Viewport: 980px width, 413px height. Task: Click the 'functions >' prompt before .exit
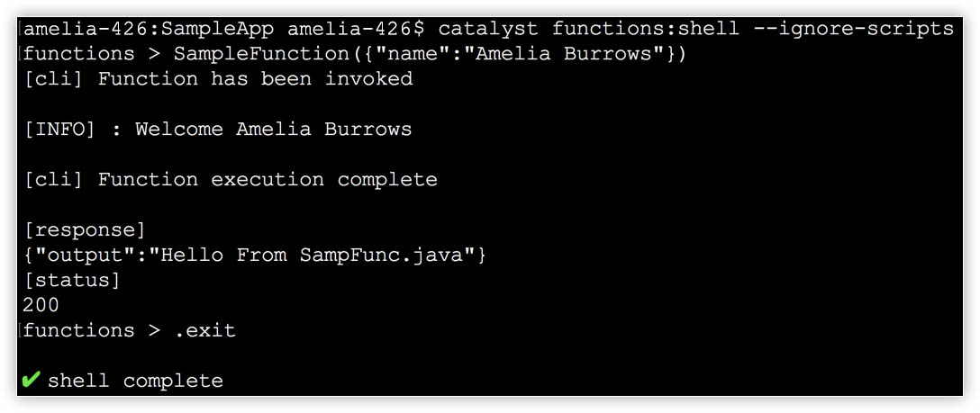coord(91,330)
